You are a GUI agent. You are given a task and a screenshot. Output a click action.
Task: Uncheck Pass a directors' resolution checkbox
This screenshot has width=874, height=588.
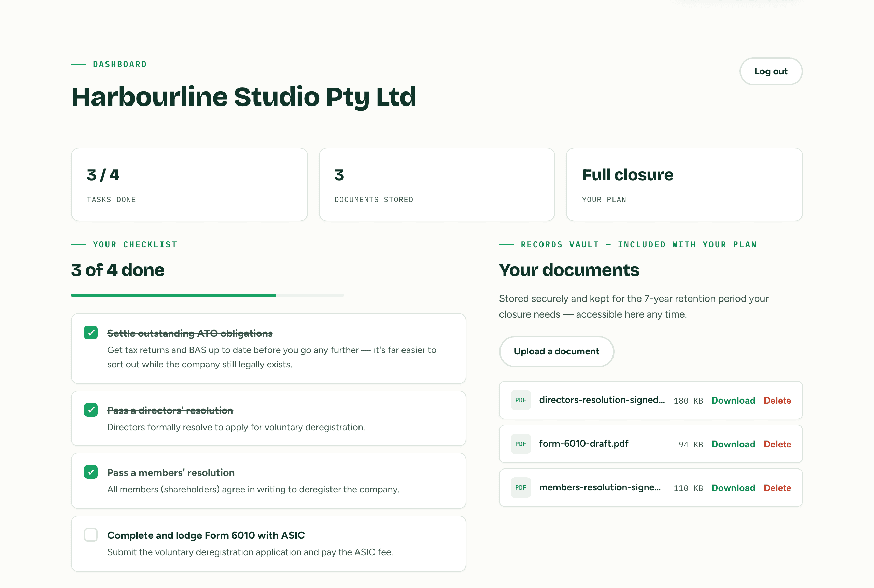tap(91, 410)
